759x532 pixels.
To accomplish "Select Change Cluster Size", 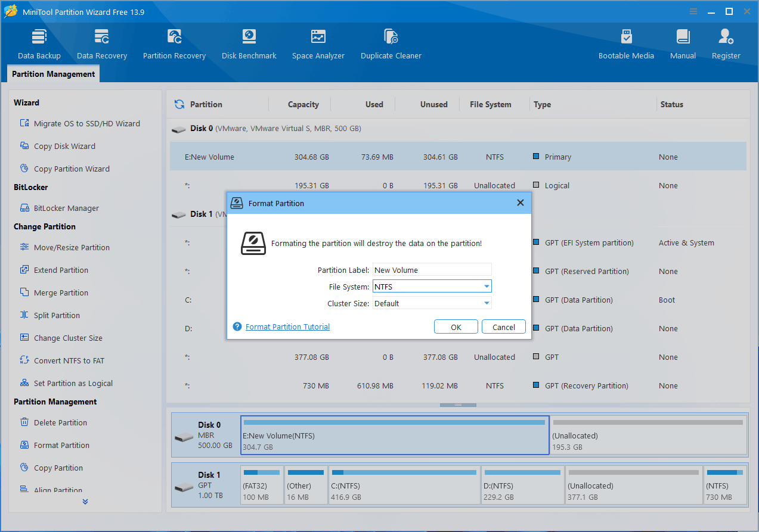I will click(61, 338).
